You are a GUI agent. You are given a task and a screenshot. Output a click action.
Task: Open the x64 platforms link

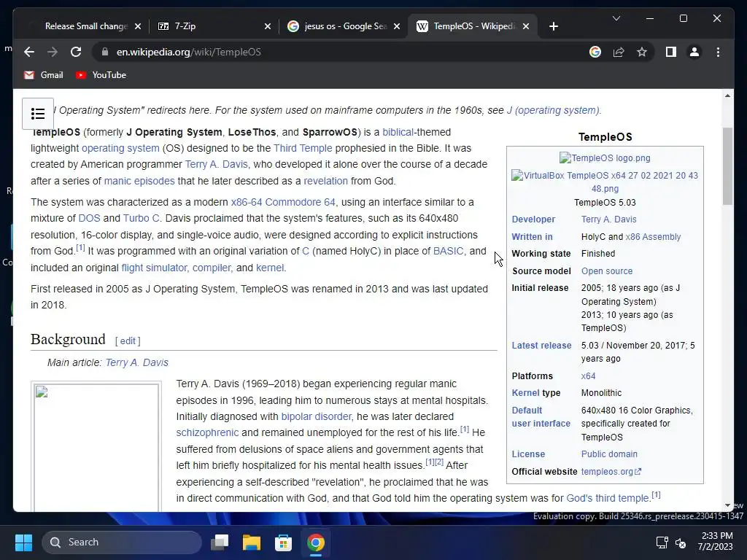589,376
